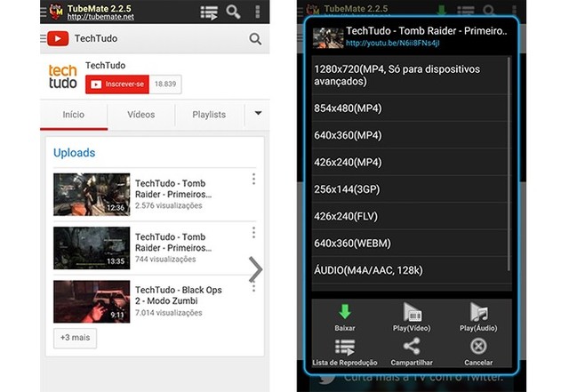Screen dimensions: 569x392
Task: Select the 854x480(MP4) option
Action: 410,108
